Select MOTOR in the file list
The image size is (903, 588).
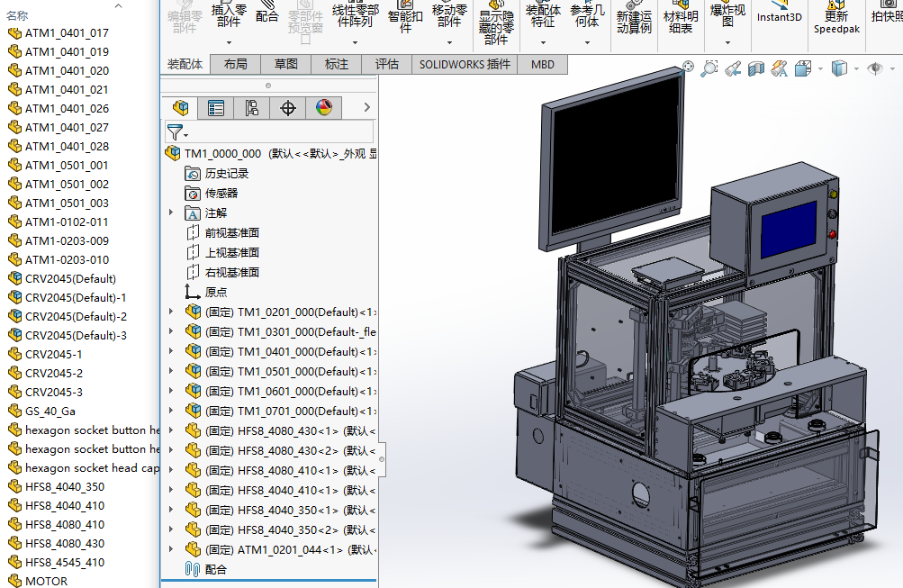(46, 581)
